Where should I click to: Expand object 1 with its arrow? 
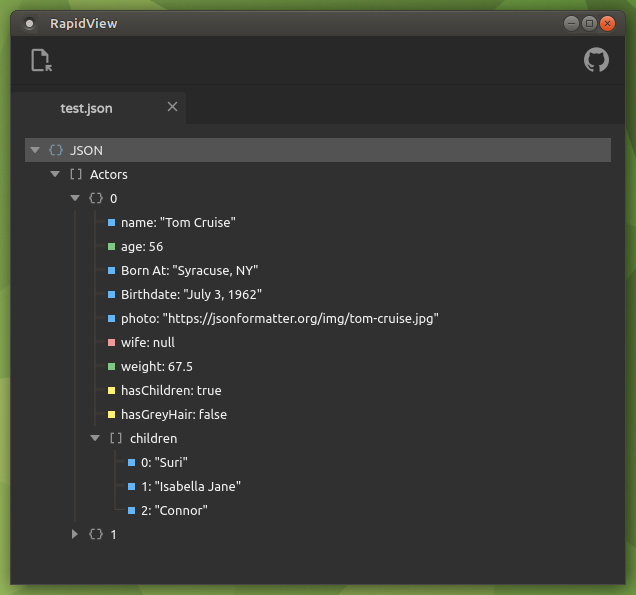click(75, 534)
